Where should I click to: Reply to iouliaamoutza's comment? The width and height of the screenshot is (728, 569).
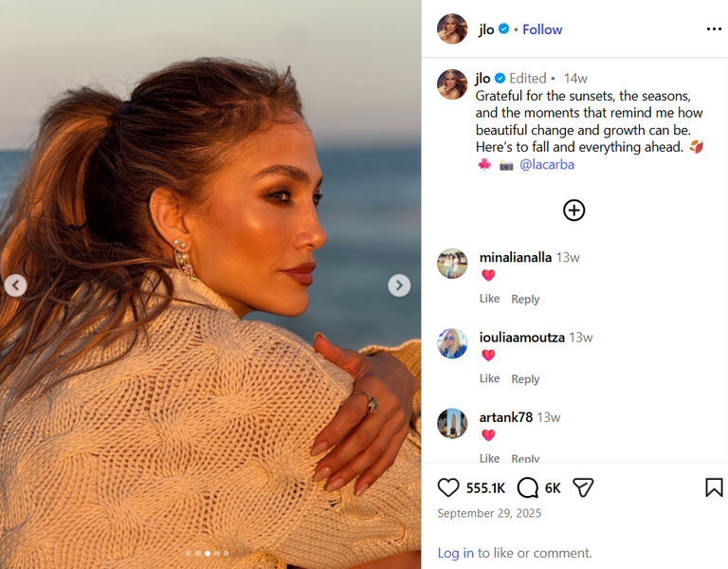tap(525, 378)
